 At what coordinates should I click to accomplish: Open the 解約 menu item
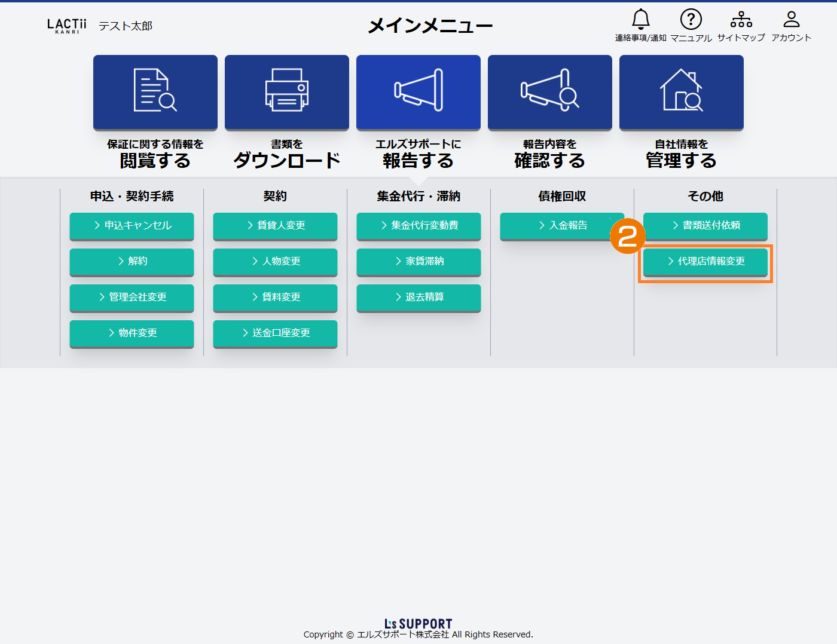[x=132, y=262]
